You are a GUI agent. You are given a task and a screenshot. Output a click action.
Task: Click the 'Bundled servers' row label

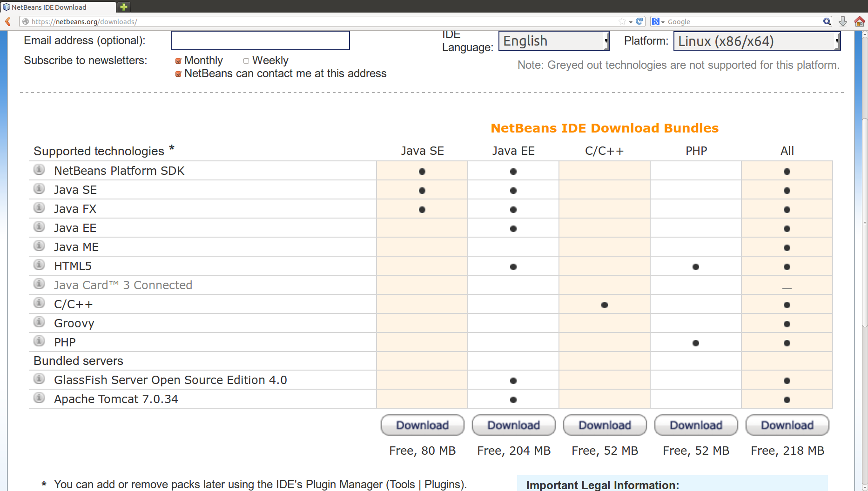coord(79,361)
